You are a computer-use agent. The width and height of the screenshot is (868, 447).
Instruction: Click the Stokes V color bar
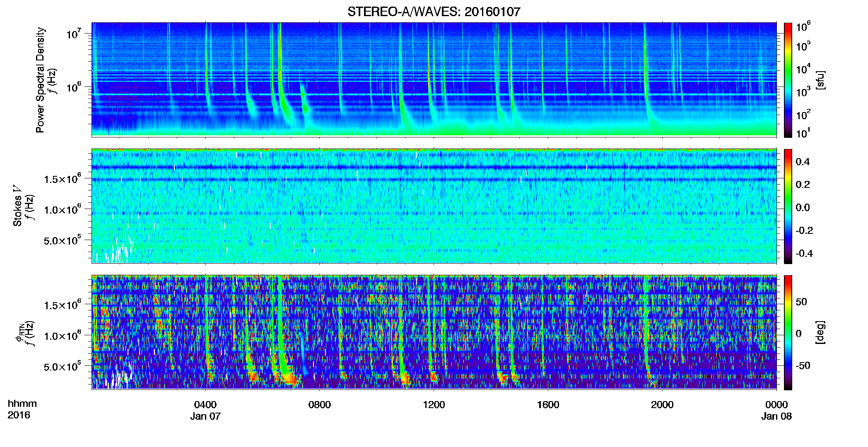(x=788, y=206)
